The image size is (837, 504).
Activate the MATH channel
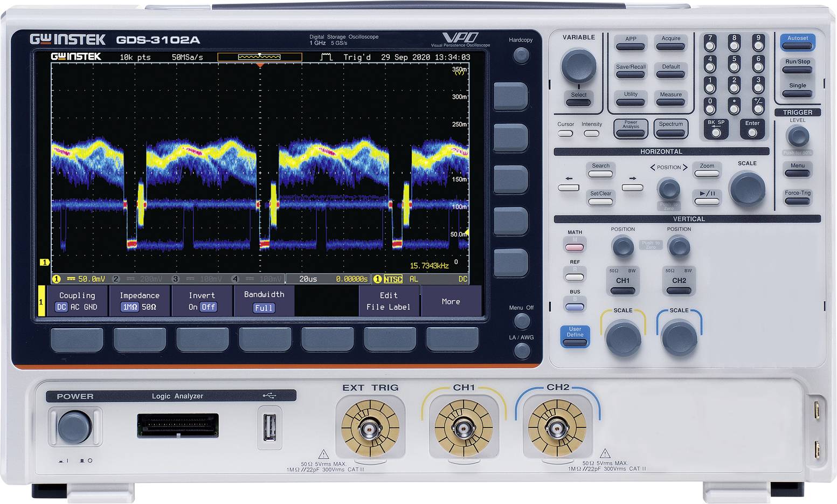pyautogui.click(x=574, y=246)
